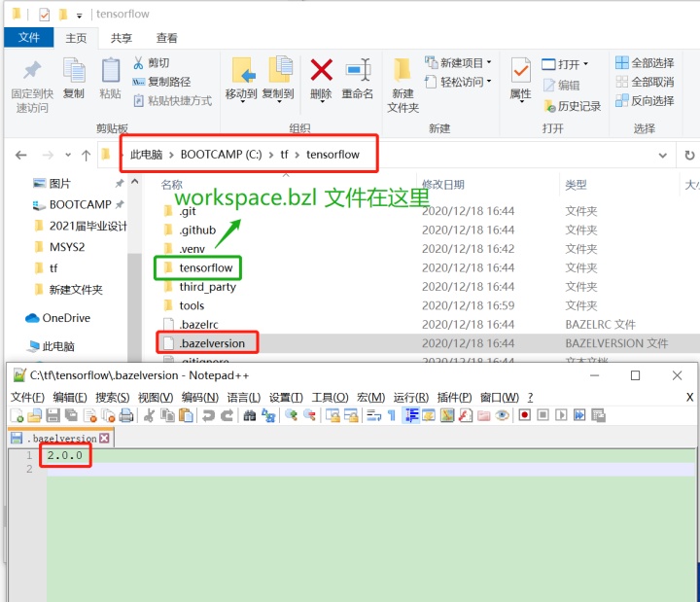Expand breadcrumb chevron after BOOTCAMP (C:)
Image resolution: width=700 pixels, height=602 pixels.
click(x=271, y=155)
